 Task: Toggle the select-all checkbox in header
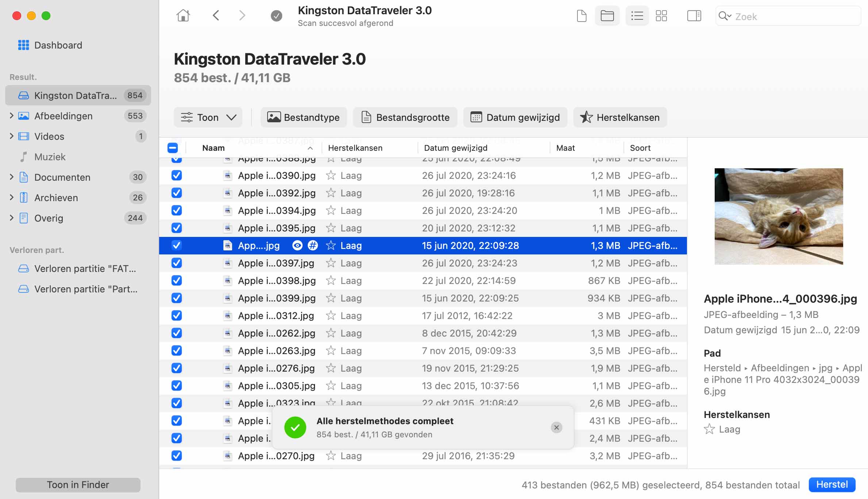[173, 148]
